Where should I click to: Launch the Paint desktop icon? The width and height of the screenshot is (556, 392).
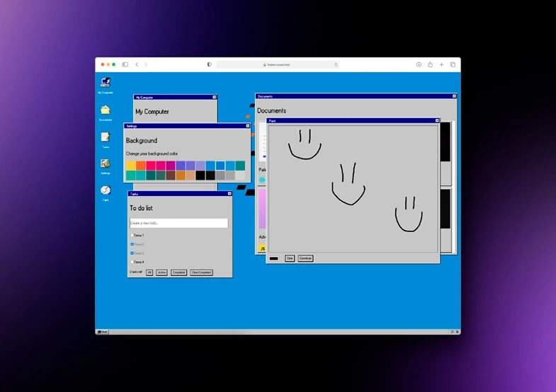(106, 190)
